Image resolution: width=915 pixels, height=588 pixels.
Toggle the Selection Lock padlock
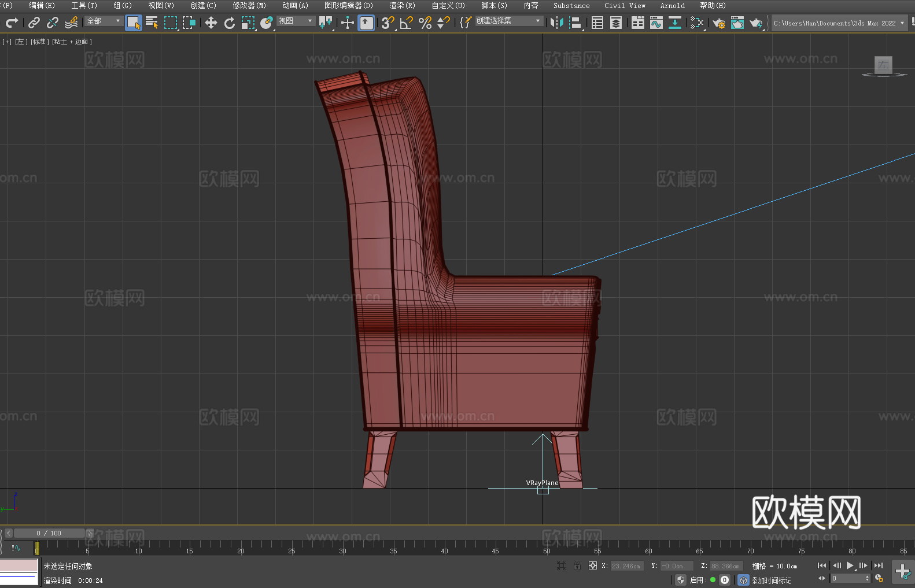tap(577, 565)
